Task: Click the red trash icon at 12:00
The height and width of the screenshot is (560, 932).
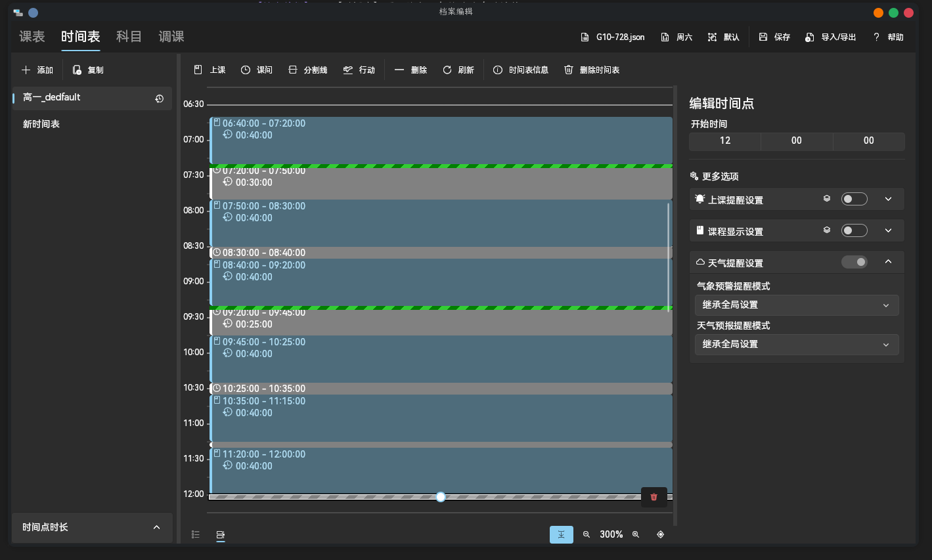Action: [x=654, y=497]
